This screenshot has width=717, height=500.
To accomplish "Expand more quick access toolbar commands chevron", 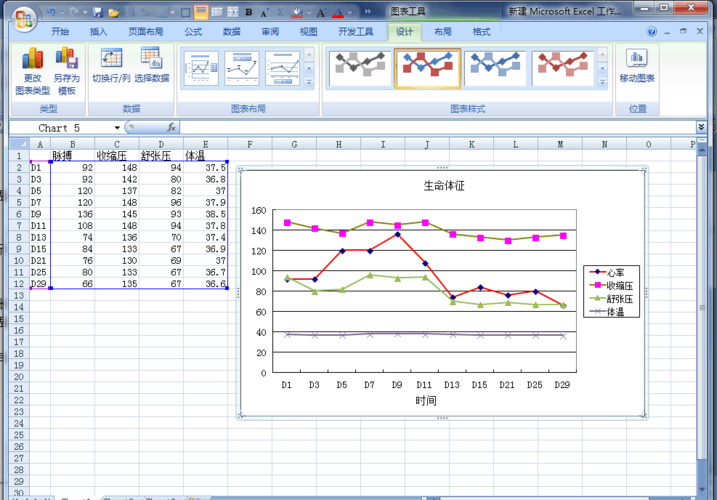I will pyautogui.click(x=367, y=12).
